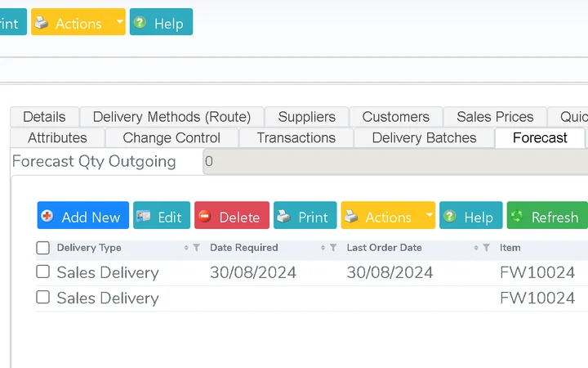Click FW10024 in the first row
This screenshot has width=588, height=368.
(x=537, y=272)
